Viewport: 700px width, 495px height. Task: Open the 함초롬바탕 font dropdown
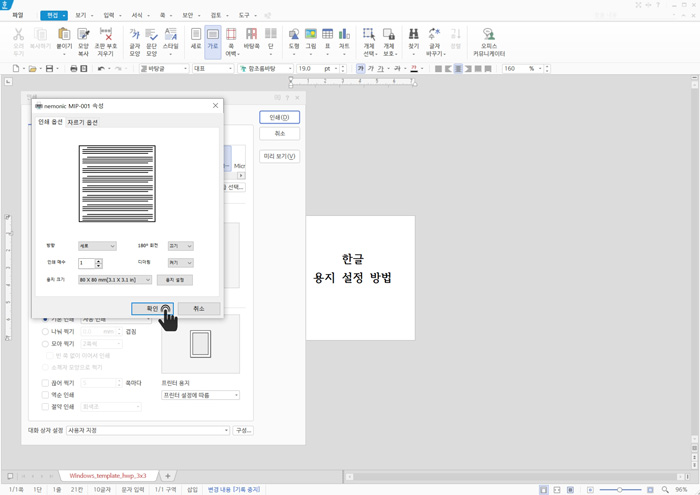click(266, 69)
